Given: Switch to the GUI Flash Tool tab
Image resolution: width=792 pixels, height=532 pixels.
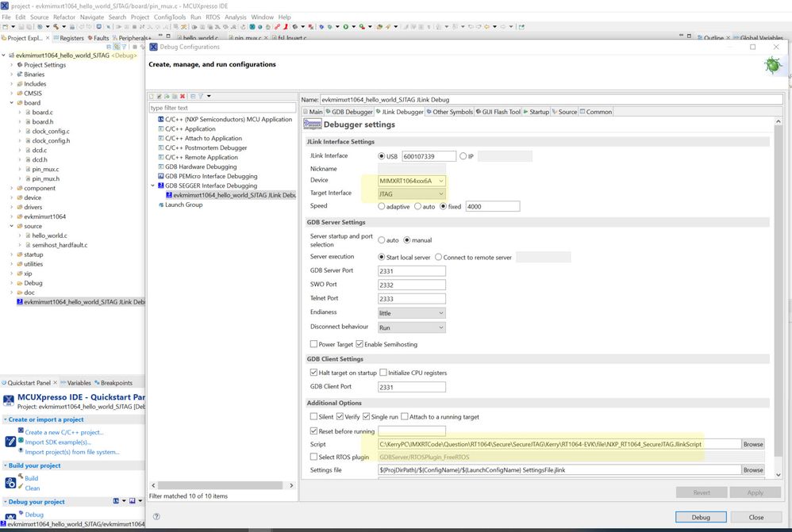Looking at the screenshot, I should coord(498,112).
